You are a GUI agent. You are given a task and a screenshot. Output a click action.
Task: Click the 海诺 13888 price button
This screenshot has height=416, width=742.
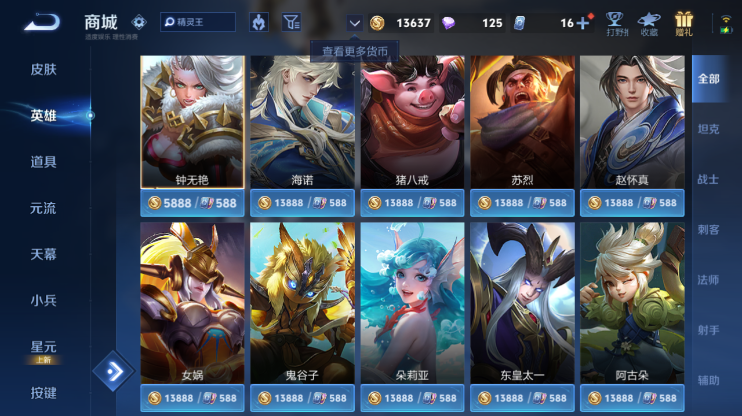tap(302, 203)
